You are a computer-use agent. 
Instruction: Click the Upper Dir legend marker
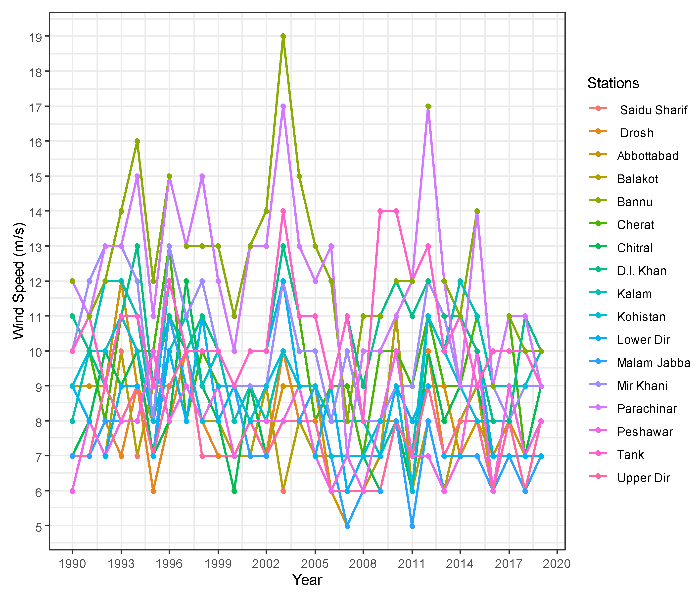click(x=598, y=476)
